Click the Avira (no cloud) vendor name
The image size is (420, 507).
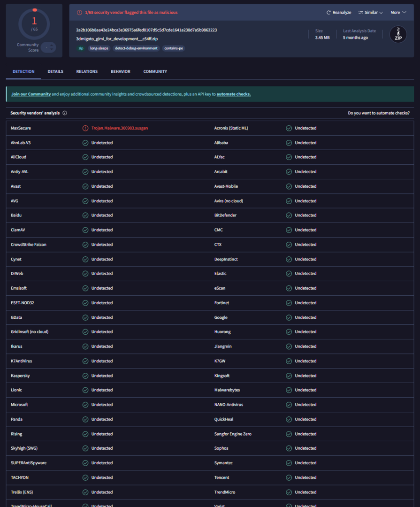click(x=229, y=201)
